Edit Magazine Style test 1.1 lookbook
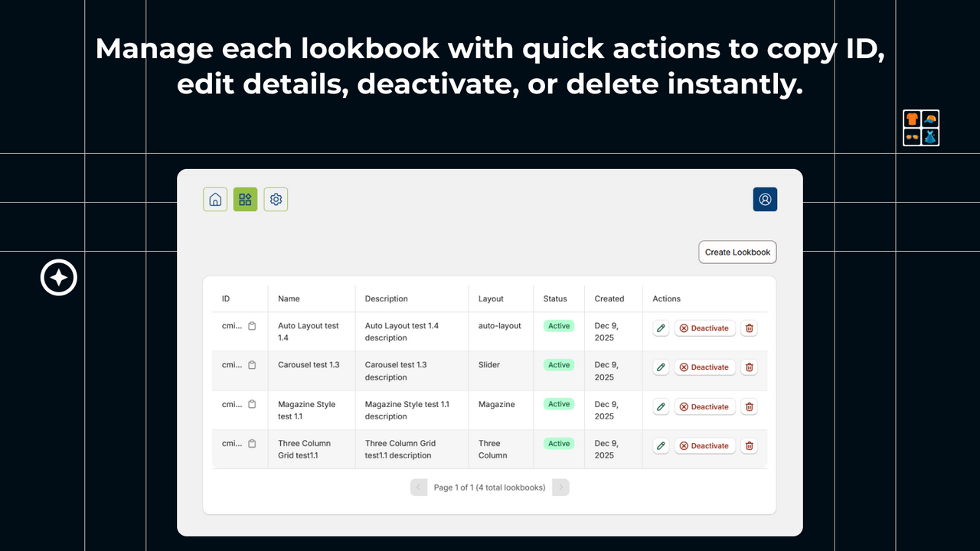 click(661, 407)
